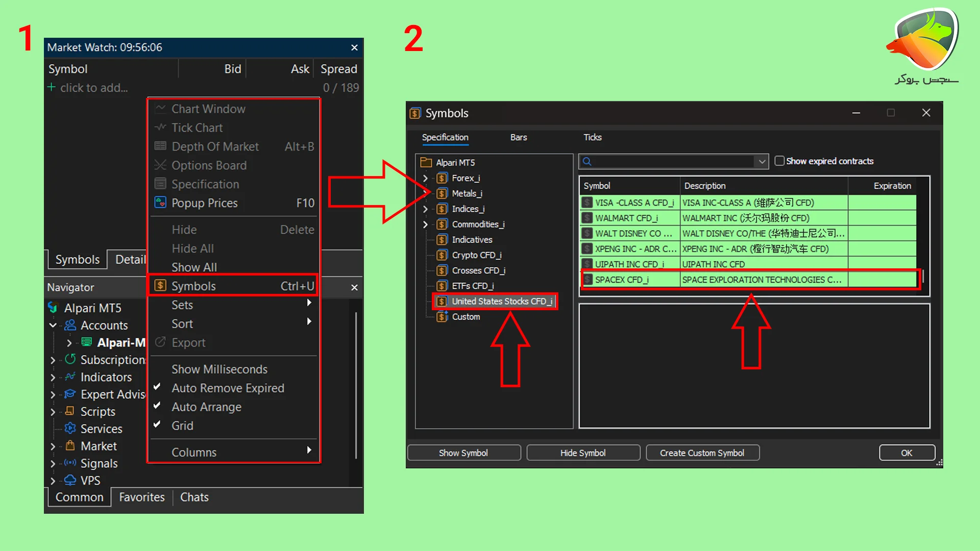
Task: Expand the Forex_i group in Symbols tree
Action: tap(425, 178)
